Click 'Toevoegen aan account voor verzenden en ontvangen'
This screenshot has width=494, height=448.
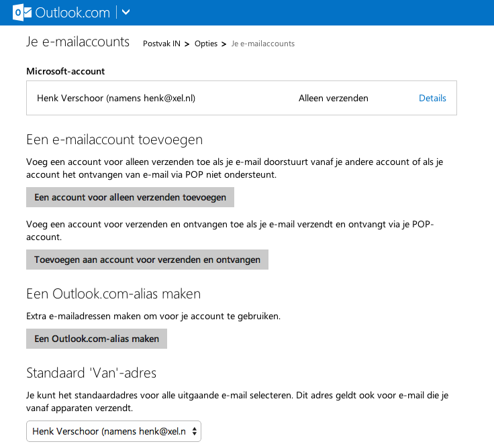pos(147,260)
